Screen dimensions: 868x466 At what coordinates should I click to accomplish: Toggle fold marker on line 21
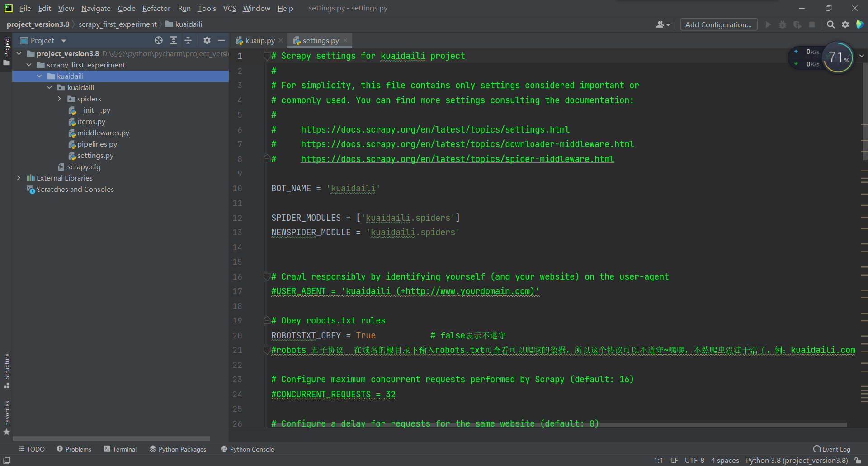(267, 350)
